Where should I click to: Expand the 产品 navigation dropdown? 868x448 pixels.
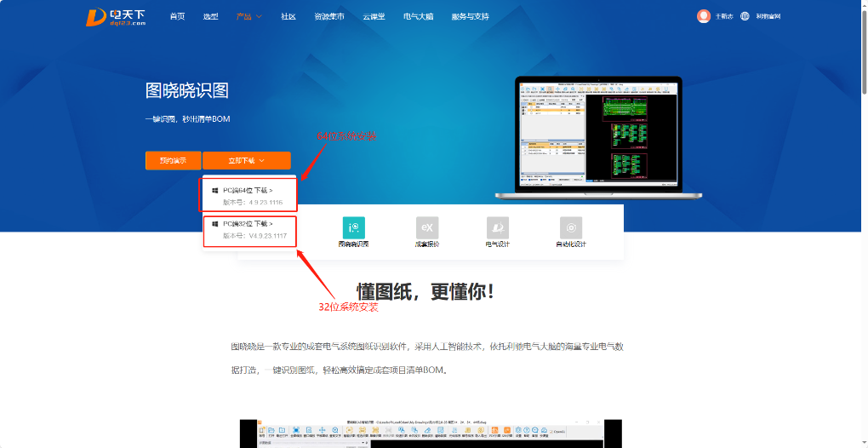pos(249,17)
